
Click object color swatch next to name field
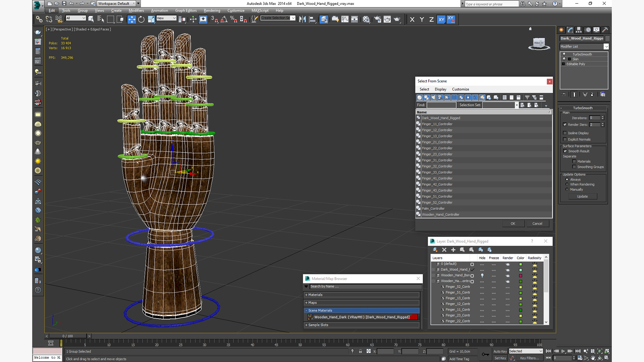pyautogui.click(x=607, y=38)
